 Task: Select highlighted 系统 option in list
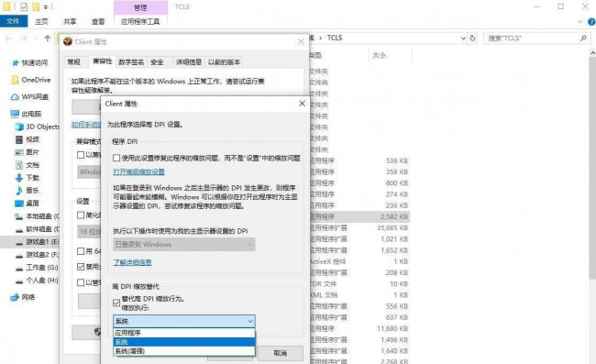pos(184,342)
